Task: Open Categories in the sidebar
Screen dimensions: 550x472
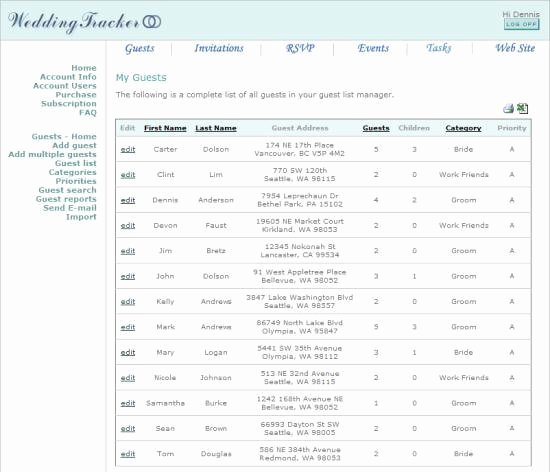Action: (x=72, y=172)
